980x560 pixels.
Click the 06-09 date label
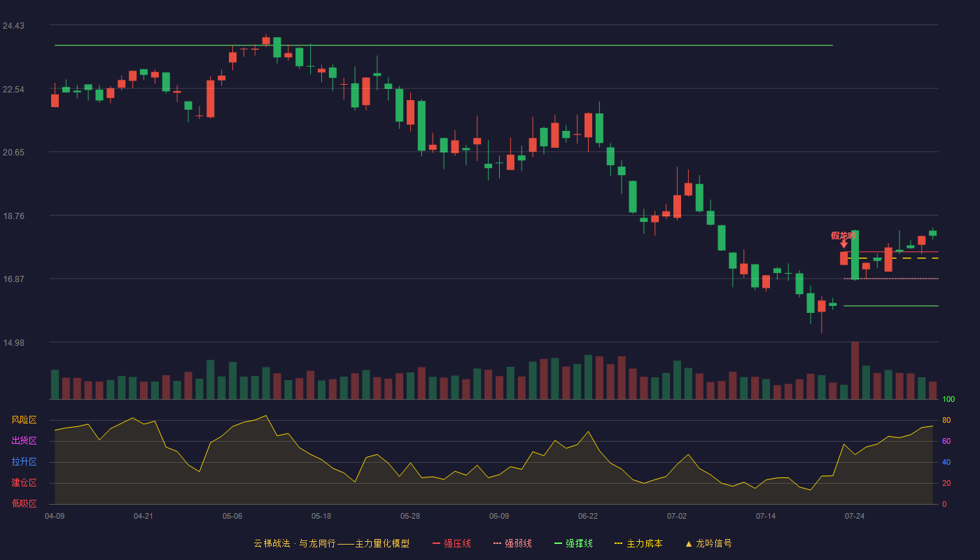point(499,516)
